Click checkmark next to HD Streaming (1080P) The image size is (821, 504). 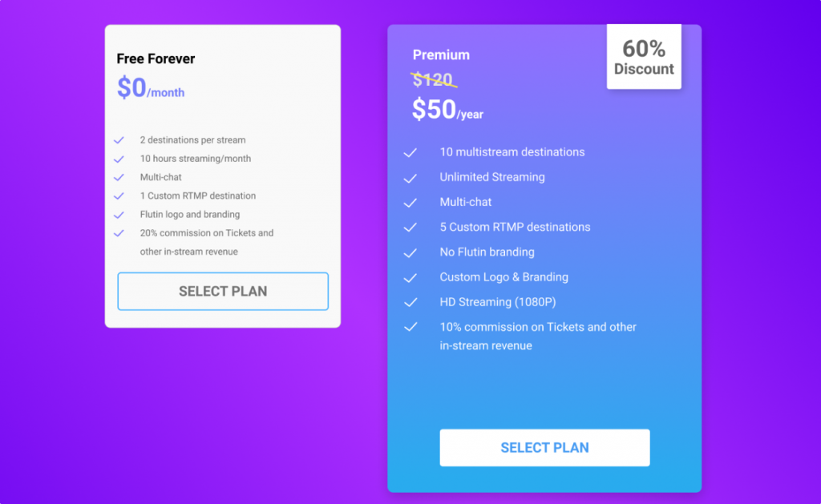pyautogui.click(x=410, y=303)
